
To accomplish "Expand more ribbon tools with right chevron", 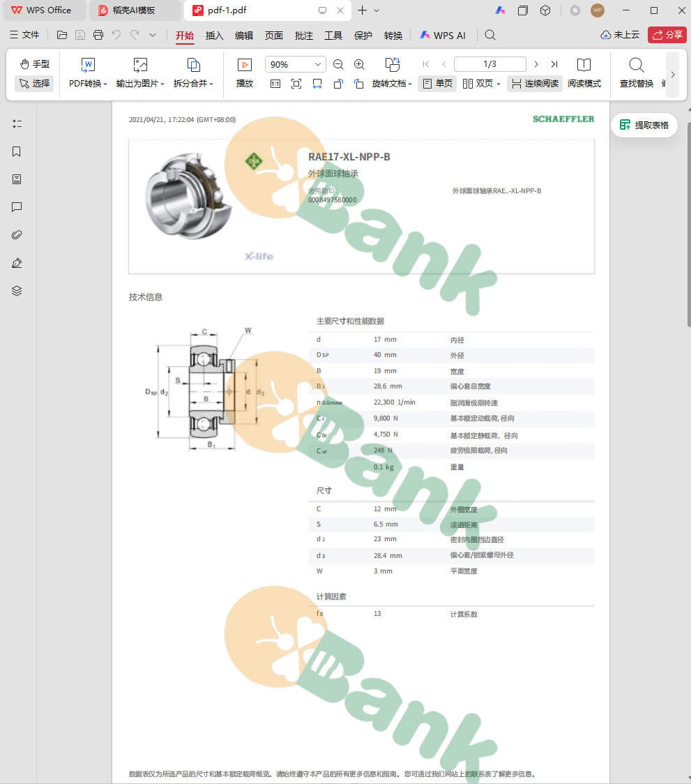I will (x=672, y=75).
